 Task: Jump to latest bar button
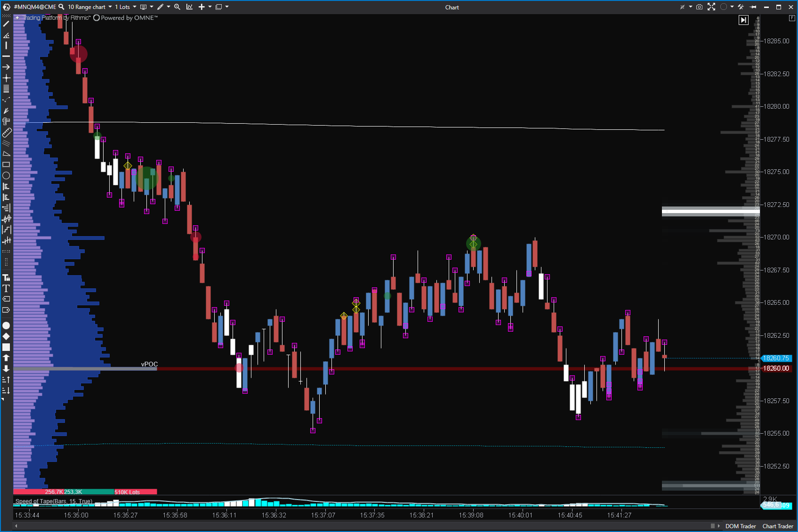point(743,20)
